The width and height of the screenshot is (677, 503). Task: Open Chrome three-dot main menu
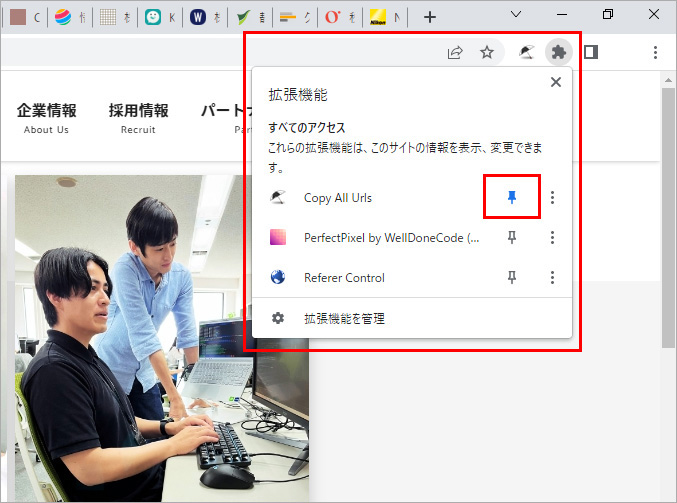click(x=655, y=52)
